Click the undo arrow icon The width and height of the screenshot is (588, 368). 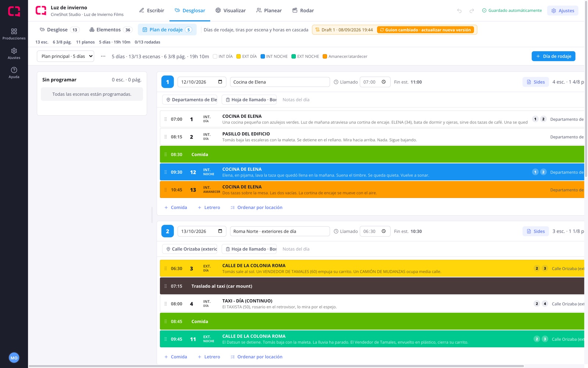[459, 11]
